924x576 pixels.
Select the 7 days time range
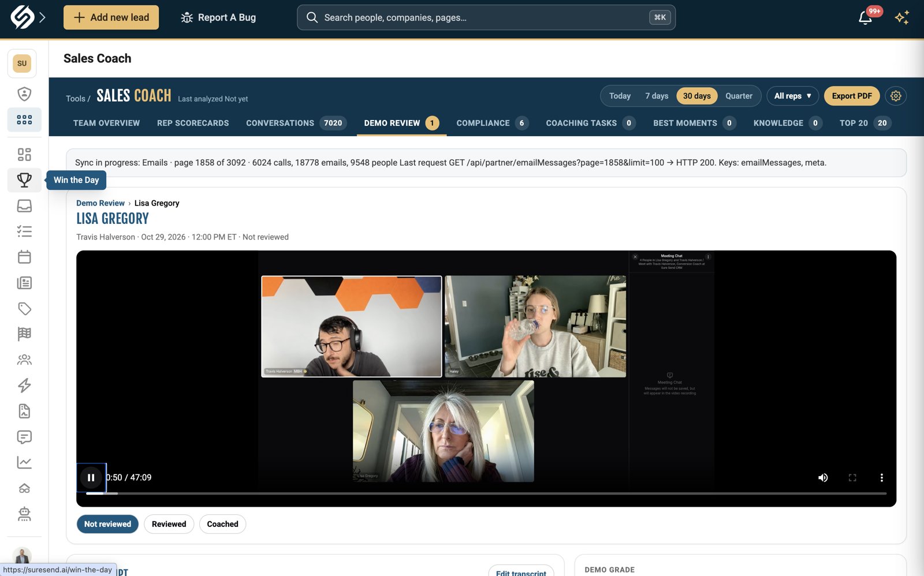(657, 96)
